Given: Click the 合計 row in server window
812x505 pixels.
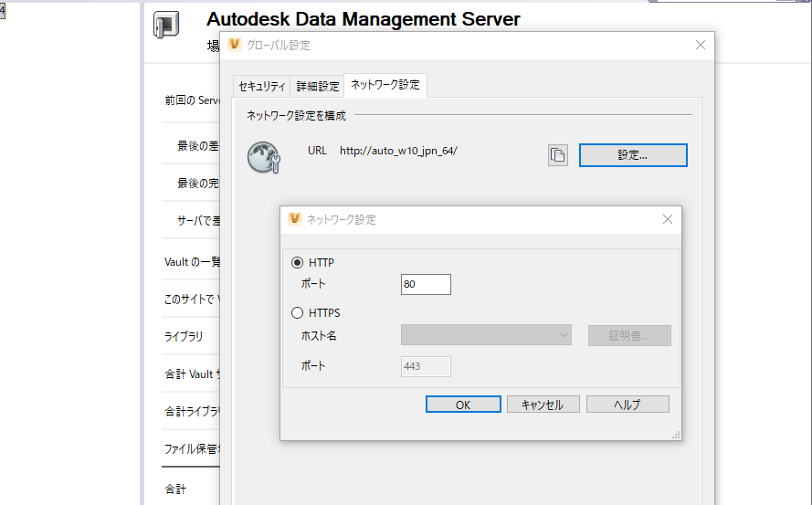Looking at the screenshot, I should point(175,489).
